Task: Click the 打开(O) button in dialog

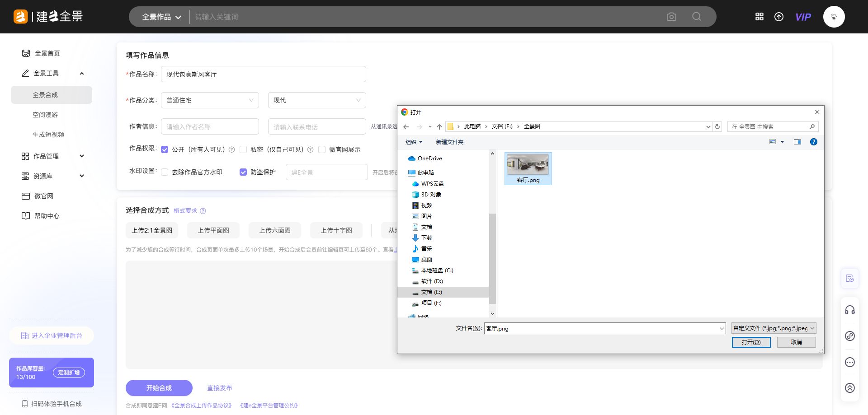Action: [751, 342]
